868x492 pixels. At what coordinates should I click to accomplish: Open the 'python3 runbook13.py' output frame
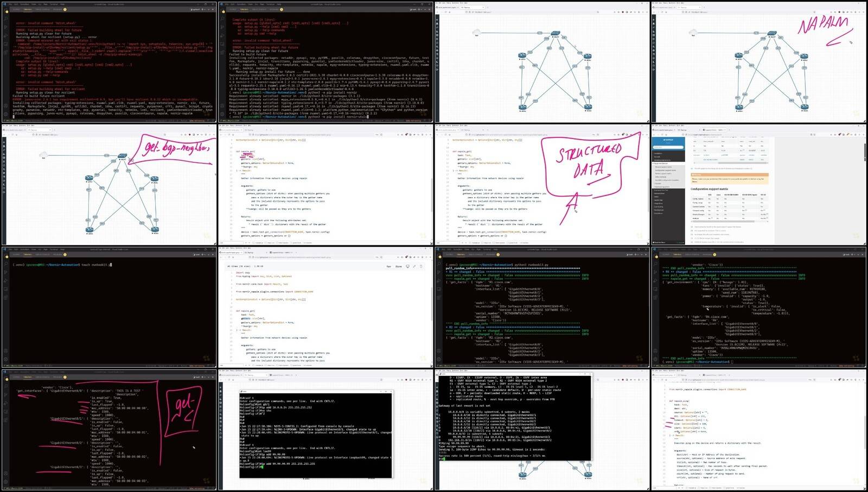pos(542,307)
